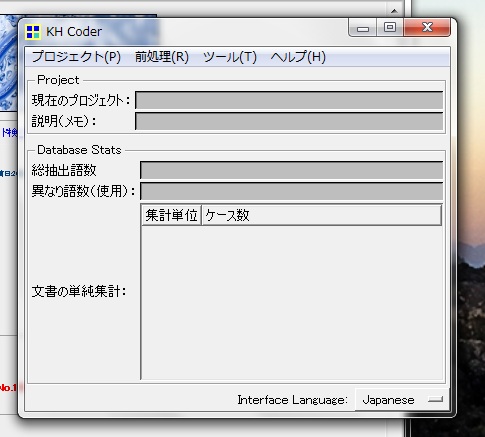Viewport: 485px width, 437px height.
Task: Open the Interface Language dropdown showing Japanese
Action: point(402,399)
